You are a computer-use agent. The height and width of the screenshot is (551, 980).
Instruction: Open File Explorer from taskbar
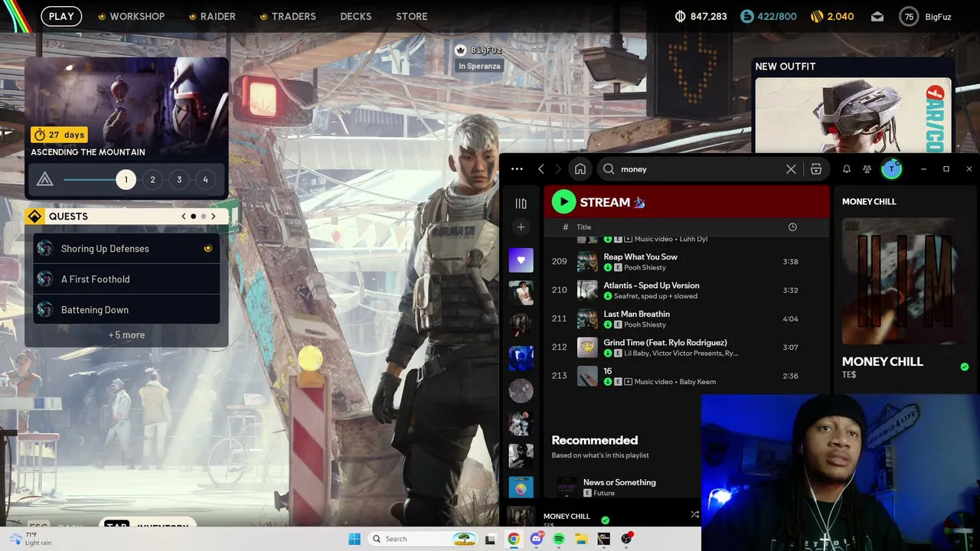[x=581, y=539]
